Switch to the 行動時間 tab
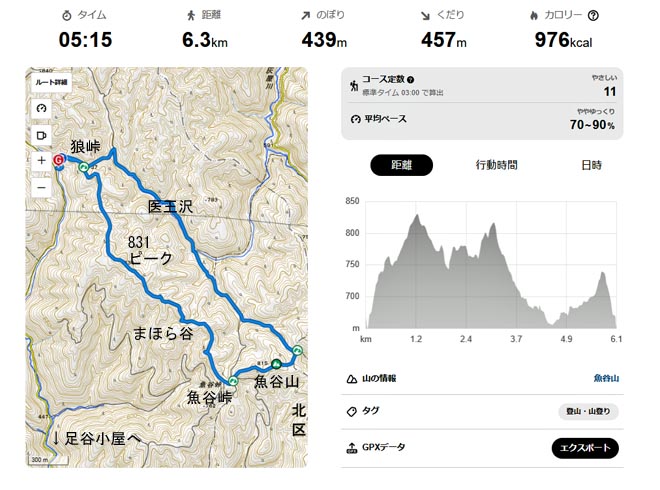Image resolution: width=660 pixels, height=490 pixels. (x=496, y=165)
